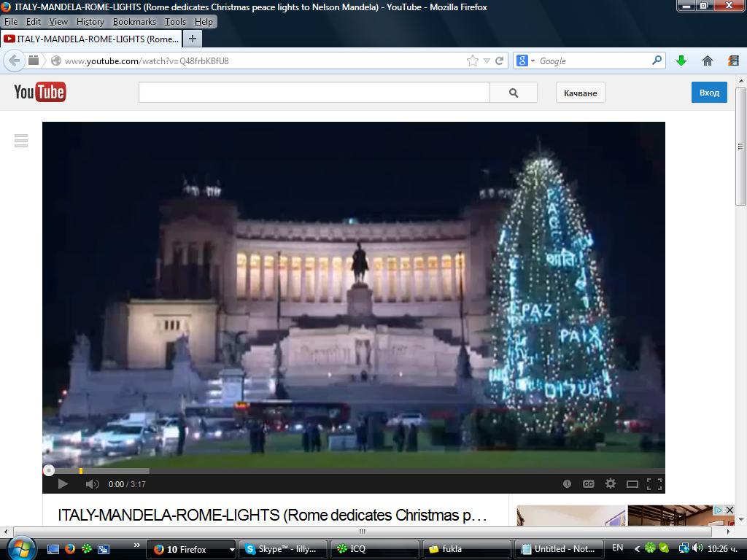Open video settings gear menu
This screenshot has width=747, height=560.
(611, 483)
